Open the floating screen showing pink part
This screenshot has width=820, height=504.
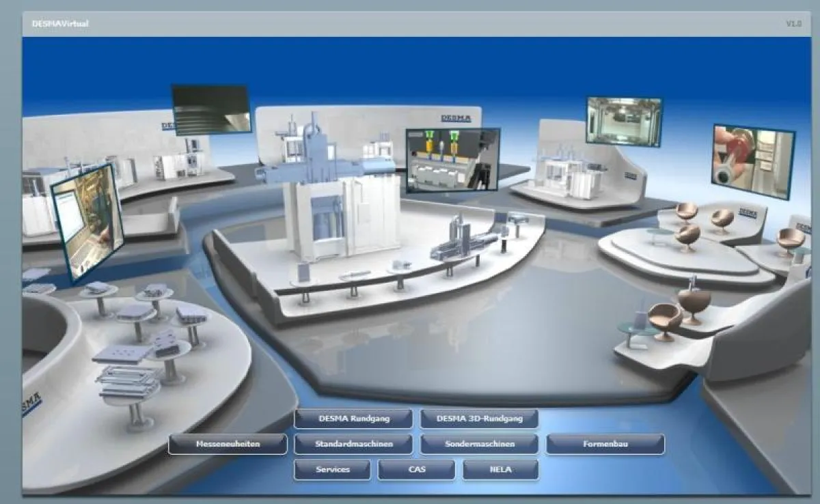coord(754,161)
